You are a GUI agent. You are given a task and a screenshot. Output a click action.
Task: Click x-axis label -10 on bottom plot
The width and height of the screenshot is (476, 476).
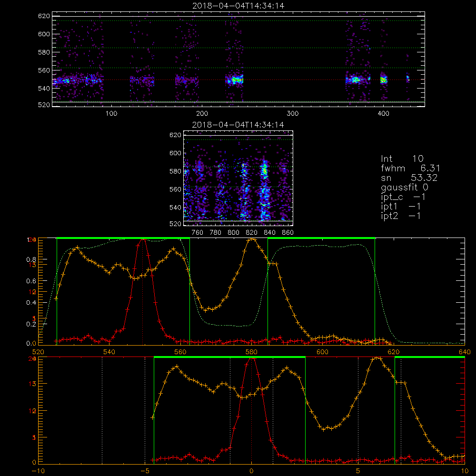tap(38, 471)
